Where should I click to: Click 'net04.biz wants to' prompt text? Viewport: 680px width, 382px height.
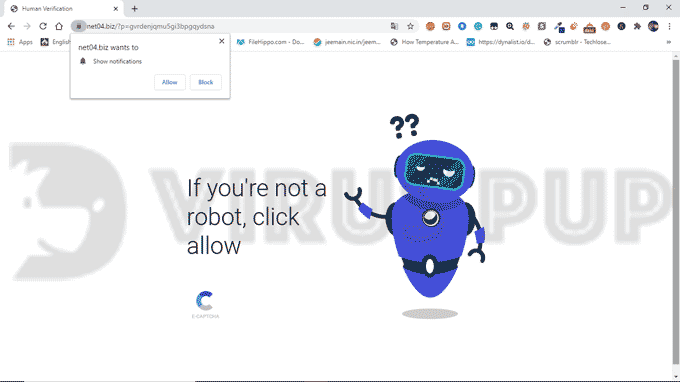coord(108,48)
